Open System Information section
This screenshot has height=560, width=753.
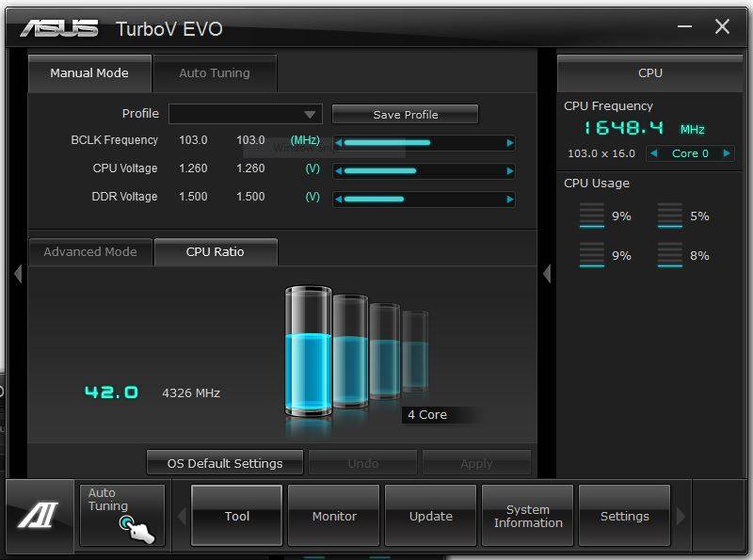[x=528, y=516]
